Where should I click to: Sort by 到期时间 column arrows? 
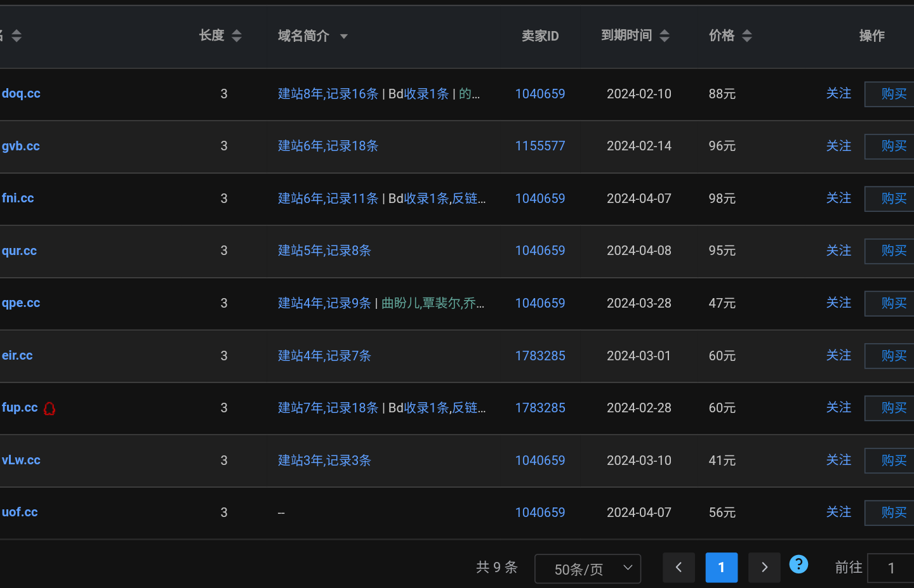tap(665, 36)
